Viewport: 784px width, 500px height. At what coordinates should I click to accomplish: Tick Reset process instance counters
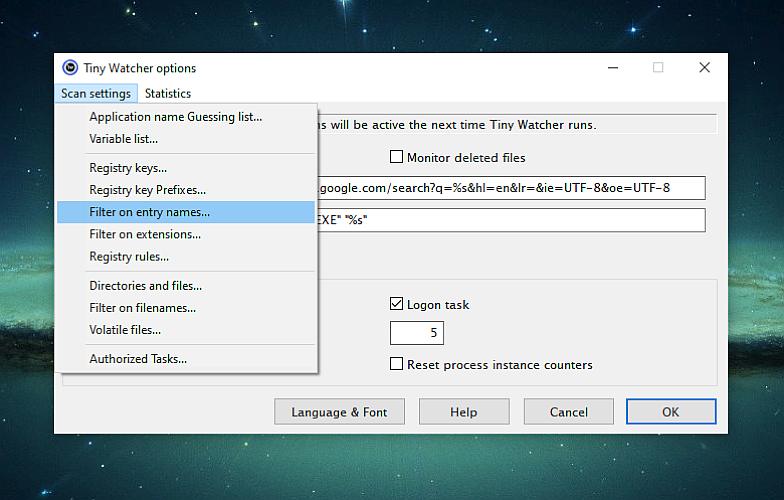(x=396, y=364)
